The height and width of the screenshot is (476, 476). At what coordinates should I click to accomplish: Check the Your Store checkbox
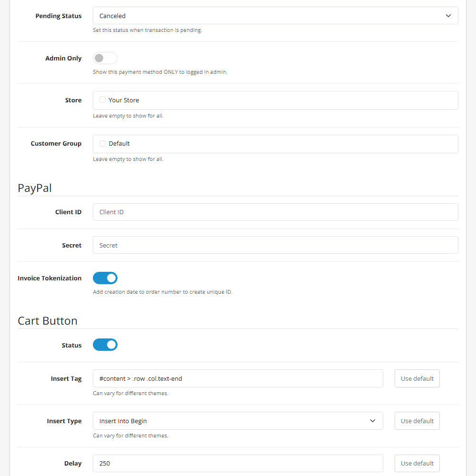(102, 100)
